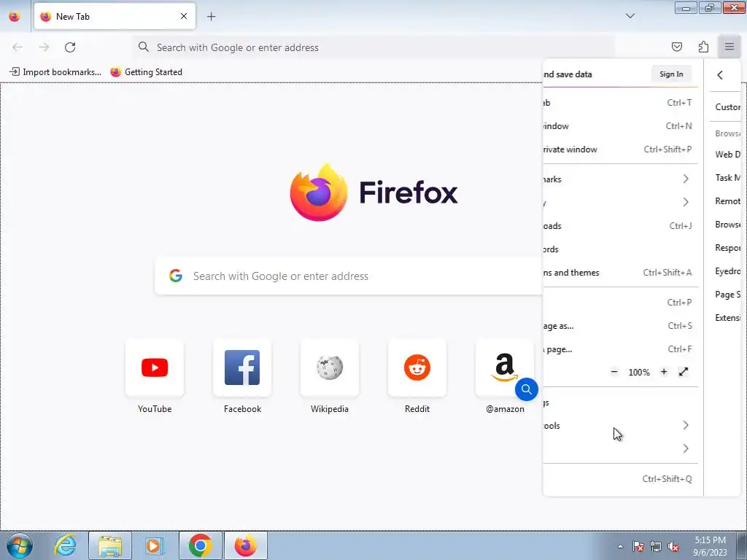Select Find in page entry (Ctrl+F)
This screenshot has width=747, height=560.
click(620, 349)
